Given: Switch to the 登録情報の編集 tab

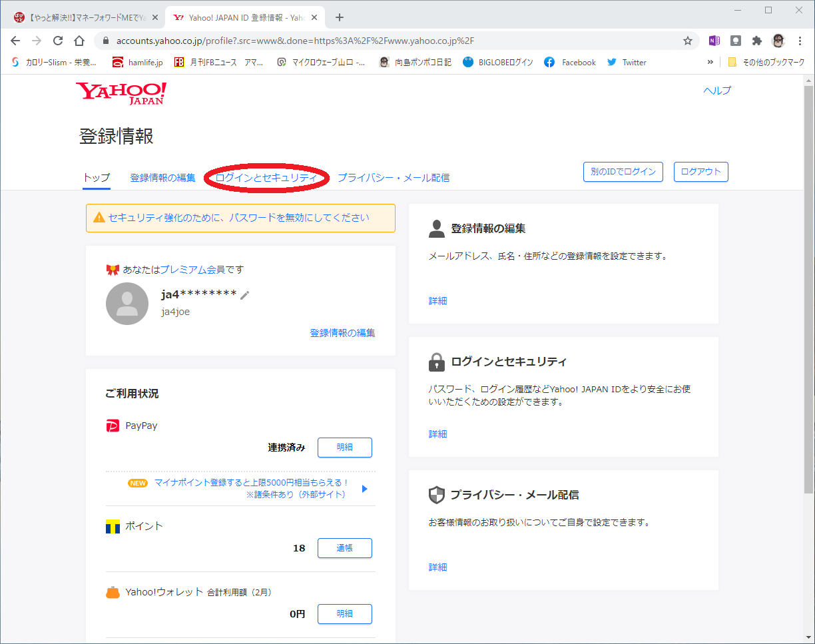Looking at the screenshot, I should coord(162,178).
